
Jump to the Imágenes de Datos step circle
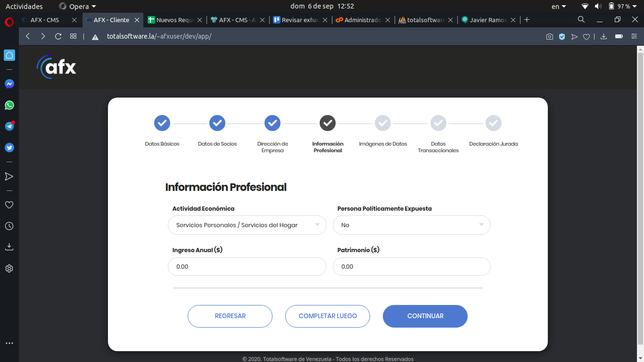(383, 123)
